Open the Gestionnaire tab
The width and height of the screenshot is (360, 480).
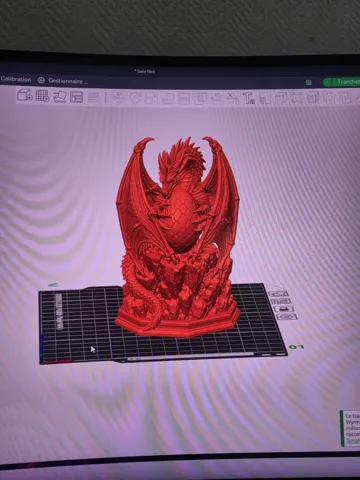pyautogui.click(x=68, y=81)
